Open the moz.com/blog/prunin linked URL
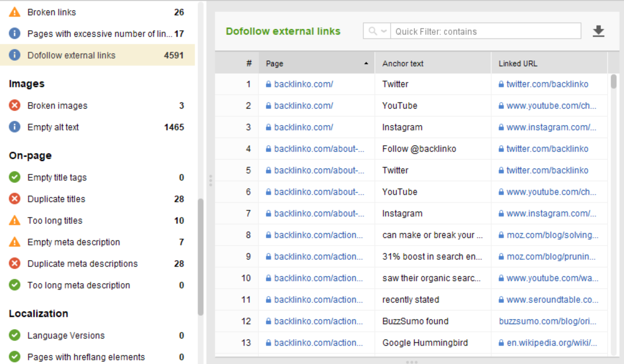This screenshot has height=364, width=624. 551,256
